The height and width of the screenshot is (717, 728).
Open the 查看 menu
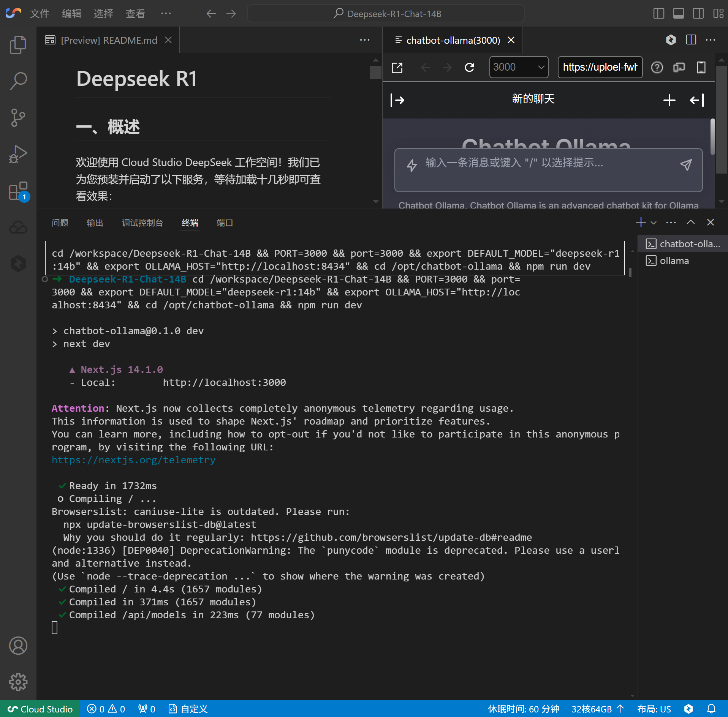pyautogui.click(x=135, y=14)
